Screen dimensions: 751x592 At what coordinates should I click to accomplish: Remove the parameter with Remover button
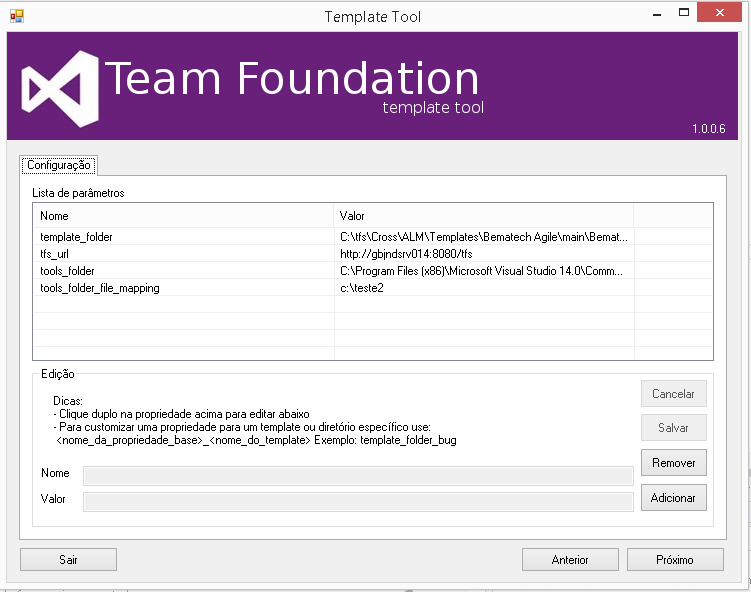pos(673,463)
